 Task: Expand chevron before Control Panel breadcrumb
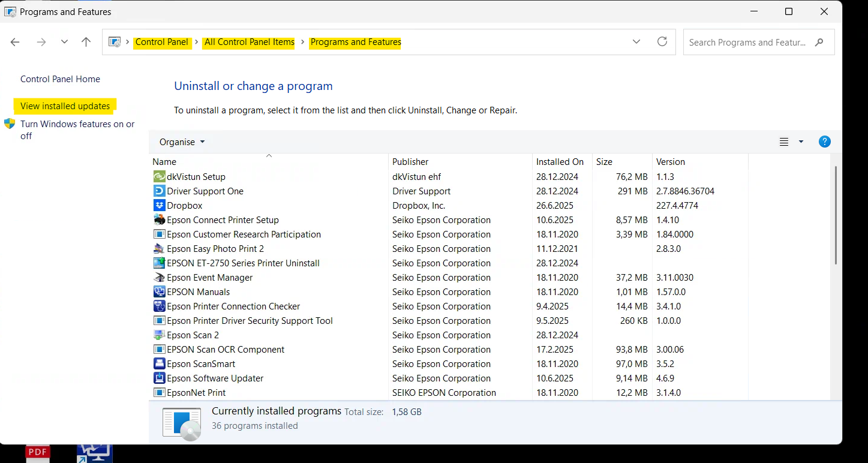click(x=127, y=42)
